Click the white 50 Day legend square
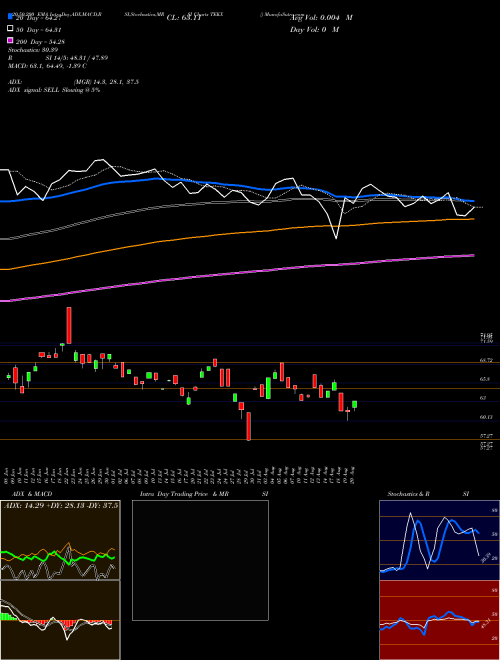Screen dimensions: 500x660 click(x=10, y=29)
